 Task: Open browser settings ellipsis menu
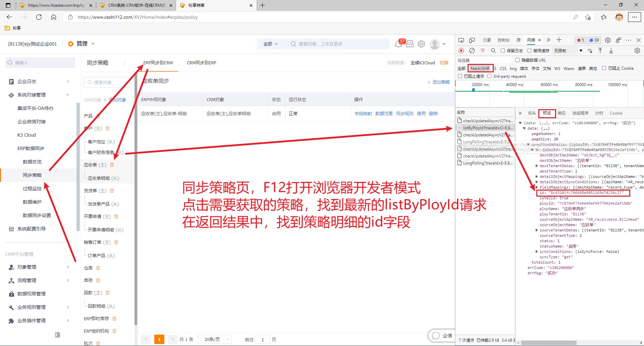pos(634,17)
